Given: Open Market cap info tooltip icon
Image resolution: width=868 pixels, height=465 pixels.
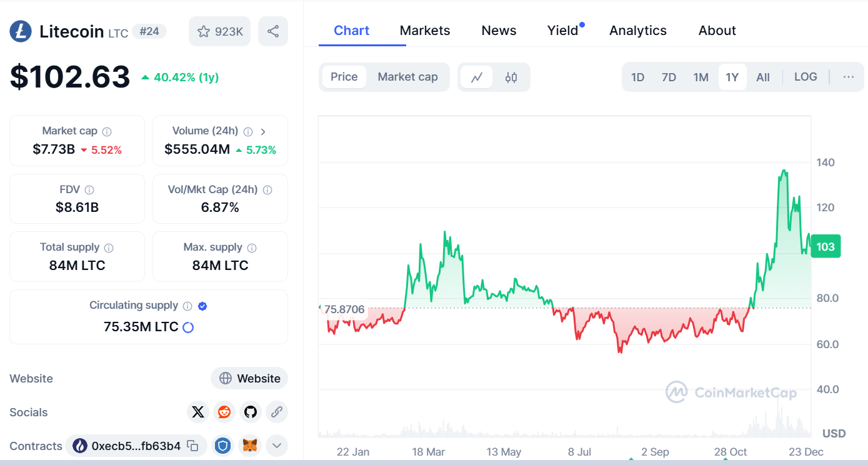Looking at the screenshot, I should point(107,131).
